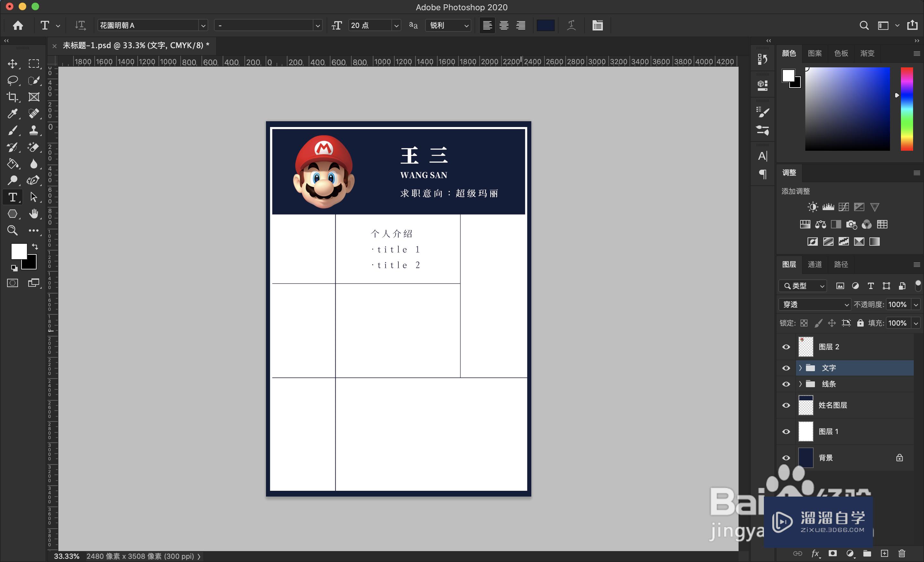Screen dimensions: 924x562
Task: Hide the 文字 group layer
Action: click(x=786, y=368)
